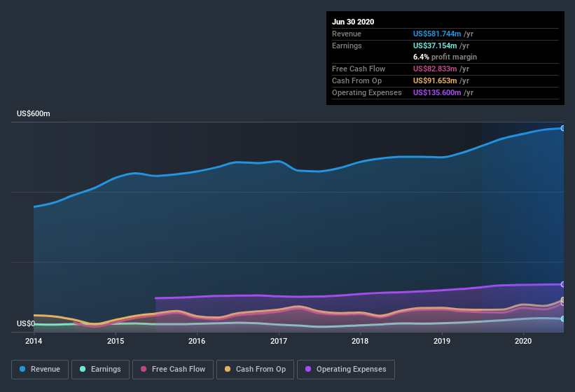Click the 2017 x-axis label
This screenshot has height=392, width=575.
(x=279, y=341)
